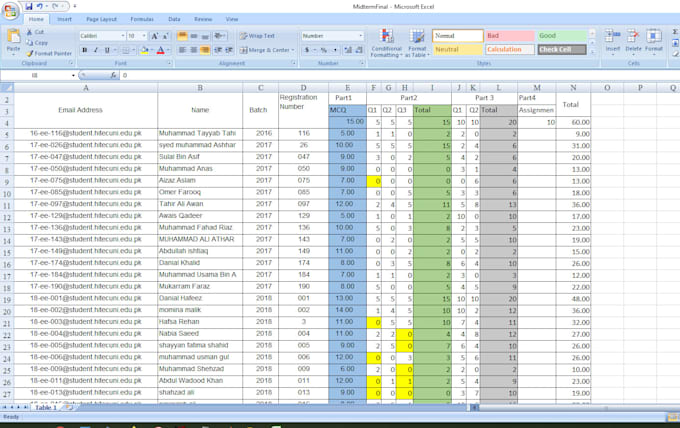
Task: Switch to the Insert ribbon tab
Action: pyautogui.click(x=65, y=19)
